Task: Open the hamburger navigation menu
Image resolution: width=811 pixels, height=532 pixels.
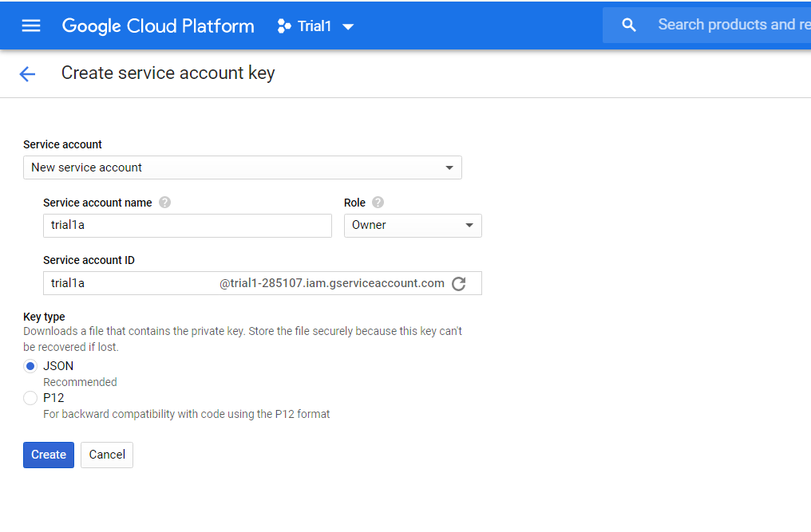Action: coord(31,26)
